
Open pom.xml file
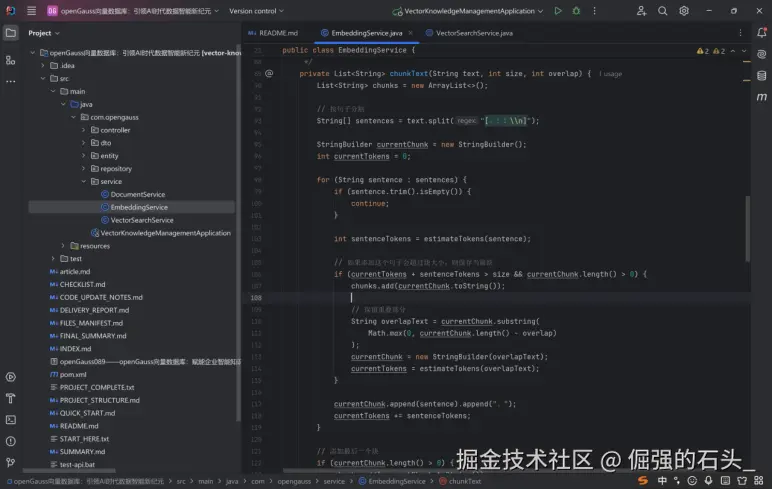coord(73,374)
